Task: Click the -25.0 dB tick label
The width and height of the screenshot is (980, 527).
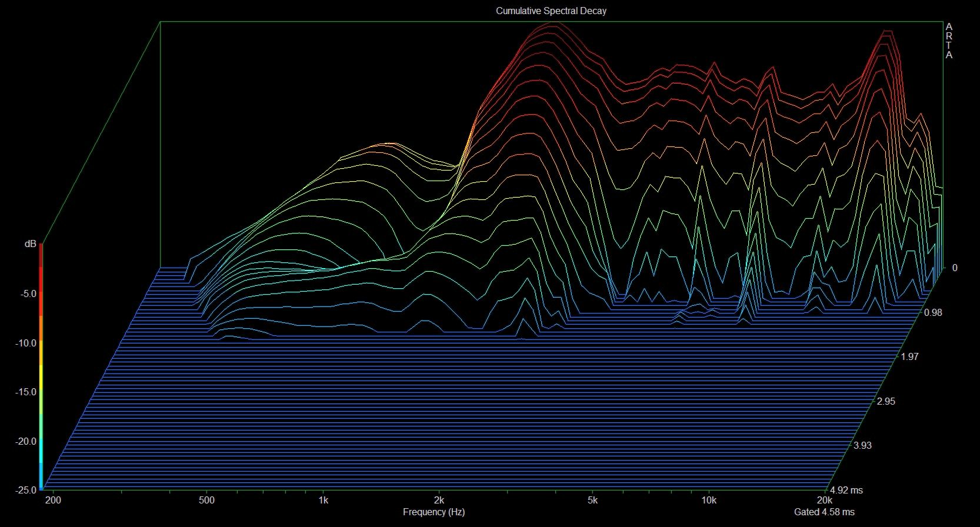Action: (26, 489)
